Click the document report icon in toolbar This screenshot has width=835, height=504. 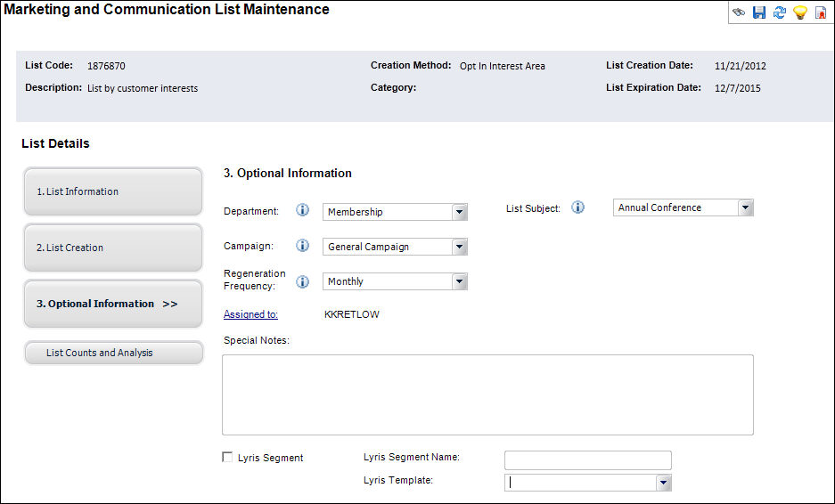820,13
